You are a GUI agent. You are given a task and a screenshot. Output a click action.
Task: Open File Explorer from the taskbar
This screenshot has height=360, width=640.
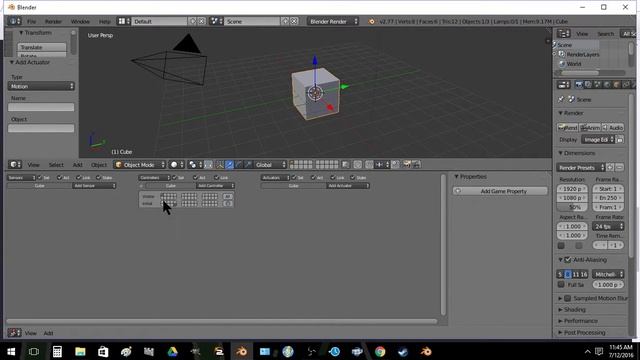(x=80, y=351)
